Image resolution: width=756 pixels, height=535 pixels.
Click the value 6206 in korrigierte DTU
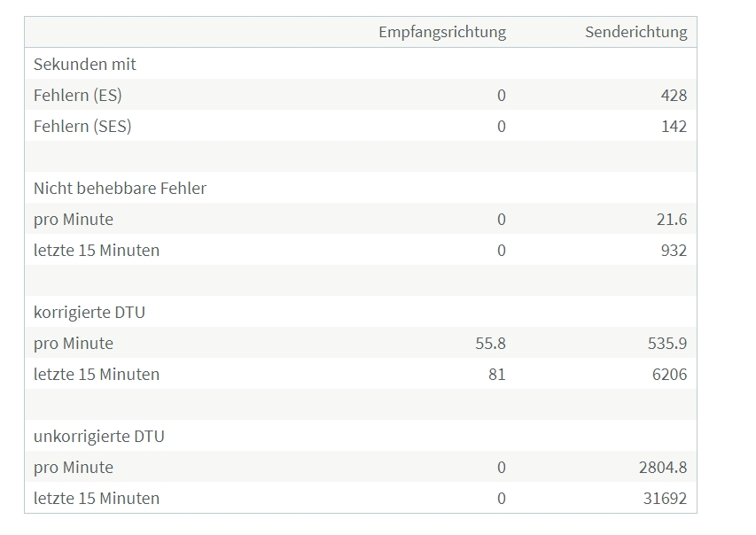coord(669,374)
